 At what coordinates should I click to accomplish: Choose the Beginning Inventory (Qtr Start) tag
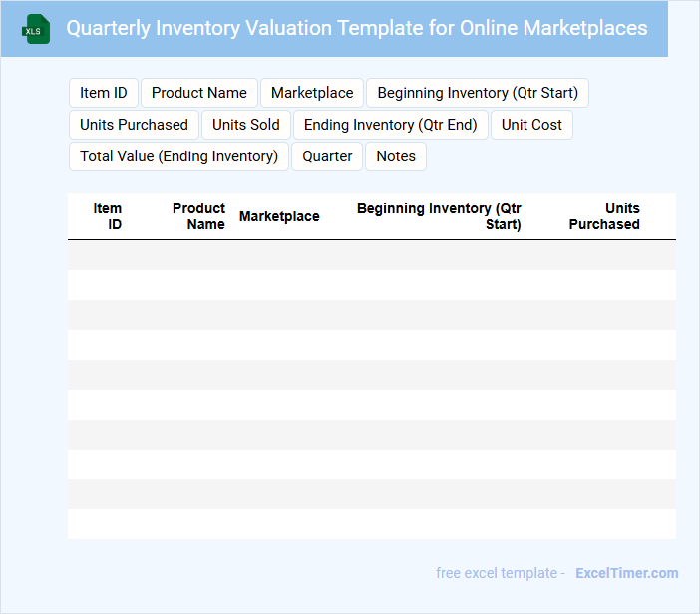pyautogui.click(x=478, y=93)
